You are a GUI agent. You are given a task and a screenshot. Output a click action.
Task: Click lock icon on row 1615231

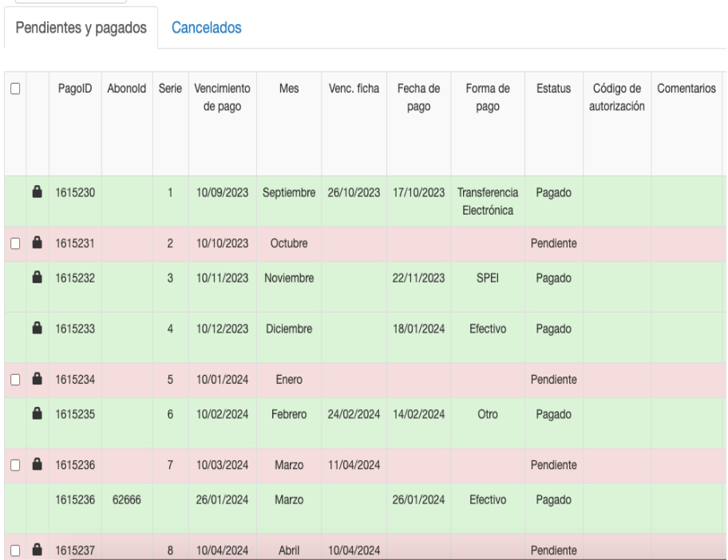[37, 242]
